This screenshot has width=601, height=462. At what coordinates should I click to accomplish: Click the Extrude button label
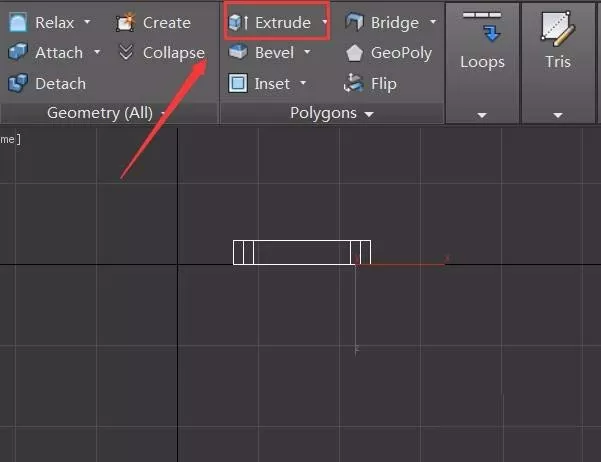point(283,23)
